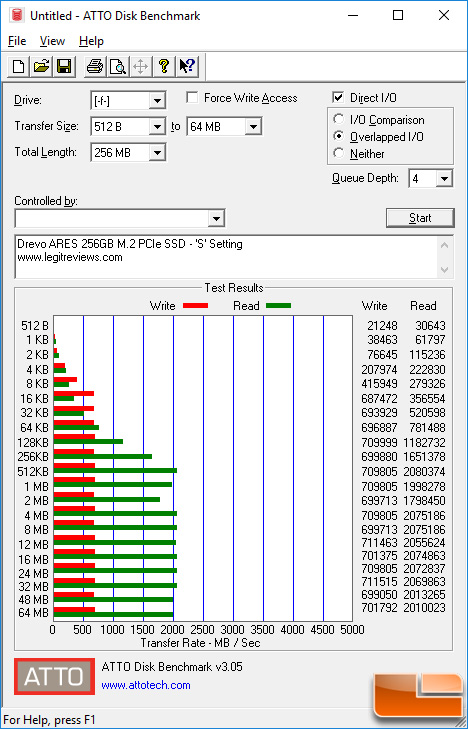
Task: Activate context help arrow-question icon
Action: point(187,66)
